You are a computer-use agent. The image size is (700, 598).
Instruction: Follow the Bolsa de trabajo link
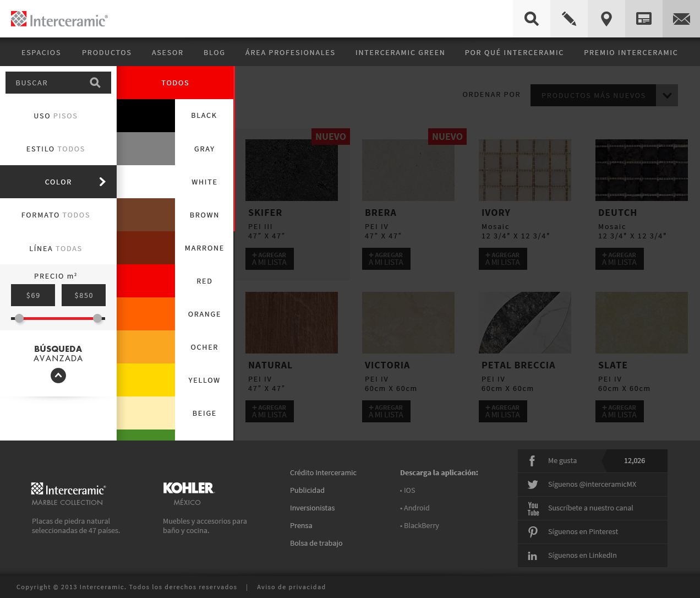pyautogui.click(x=316, y=543)
